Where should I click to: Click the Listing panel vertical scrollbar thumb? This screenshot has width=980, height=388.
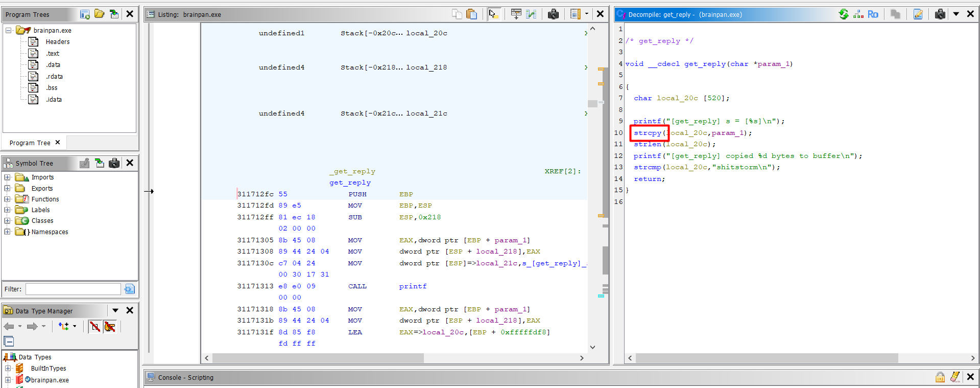pyautogui.click(x=592, y=104)
